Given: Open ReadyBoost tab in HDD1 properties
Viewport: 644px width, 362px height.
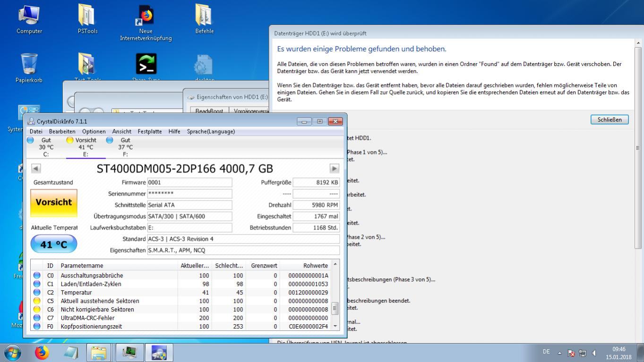Looking at the screenshot, I should point(209,111).
